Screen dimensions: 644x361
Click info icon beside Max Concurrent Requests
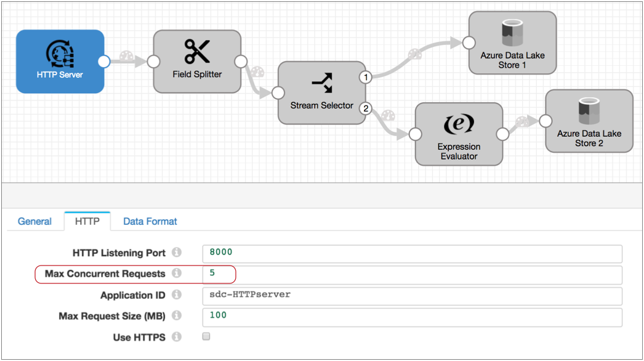click(177, 274)
